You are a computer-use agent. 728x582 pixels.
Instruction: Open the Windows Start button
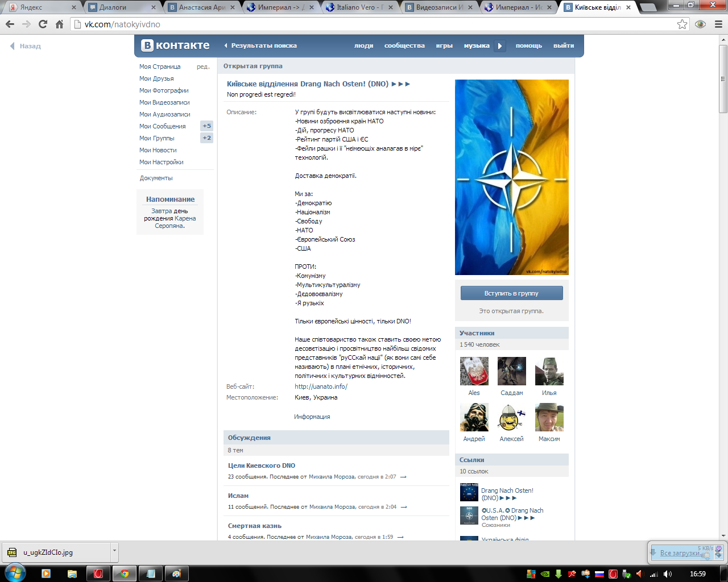click(x=15, y=573)
